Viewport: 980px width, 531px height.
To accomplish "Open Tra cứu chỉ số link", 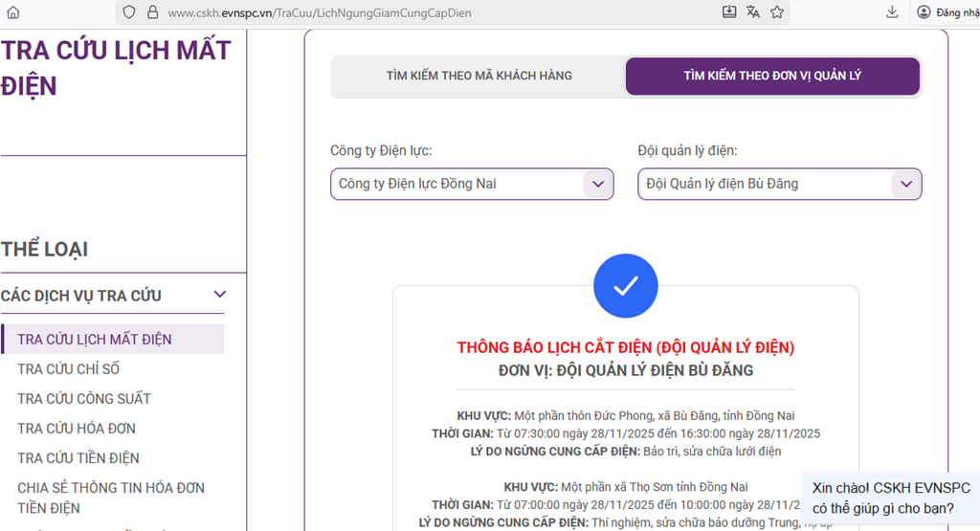I will point(69,369).
